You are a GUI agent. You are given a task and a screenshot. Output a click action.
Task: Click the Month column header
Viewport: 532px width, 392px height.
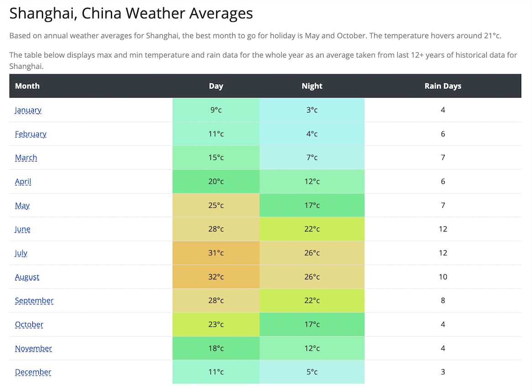pos(27,86)
